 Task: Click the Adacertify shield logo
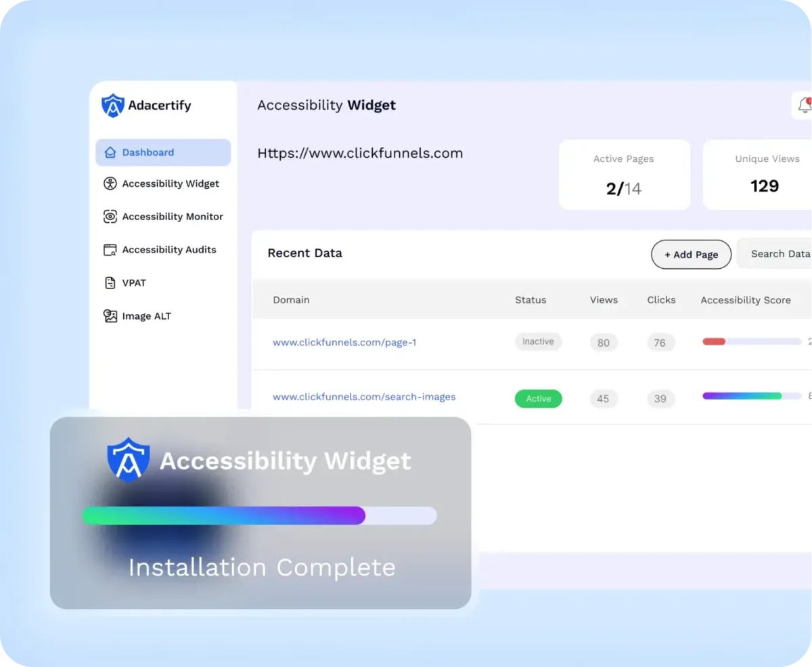[x=113, y=106]
